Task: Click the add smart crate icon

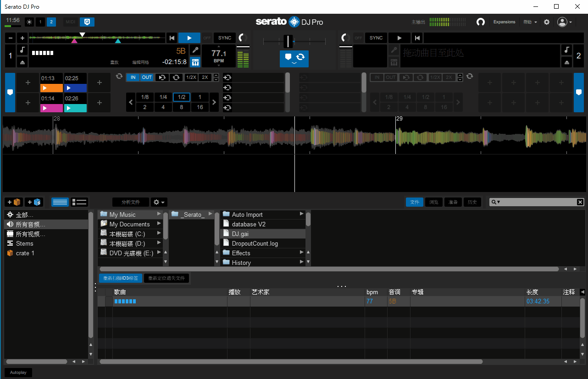Action: (x=34, y=202)
